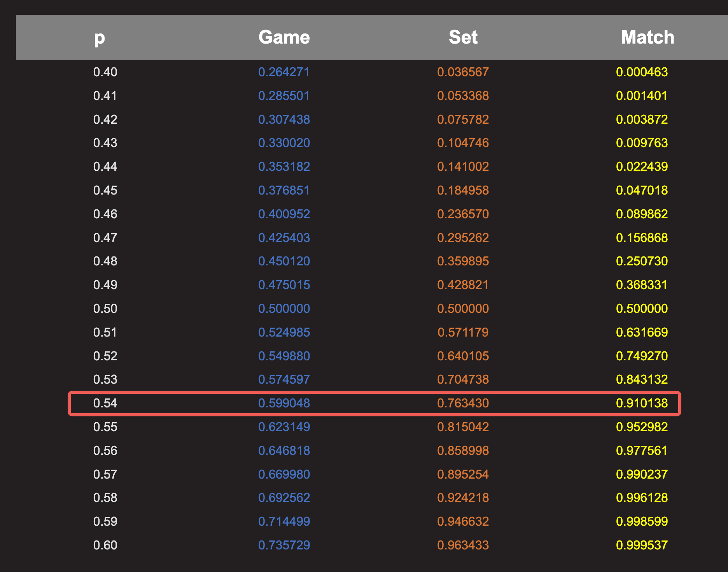Click the "p" column header
This screenshot has height=572, width=728.
[x=100, y=37]
